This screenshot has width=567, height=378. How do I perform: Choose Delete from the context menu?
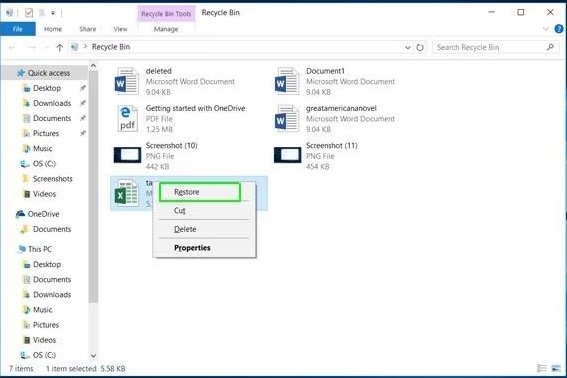pos(185,229)
